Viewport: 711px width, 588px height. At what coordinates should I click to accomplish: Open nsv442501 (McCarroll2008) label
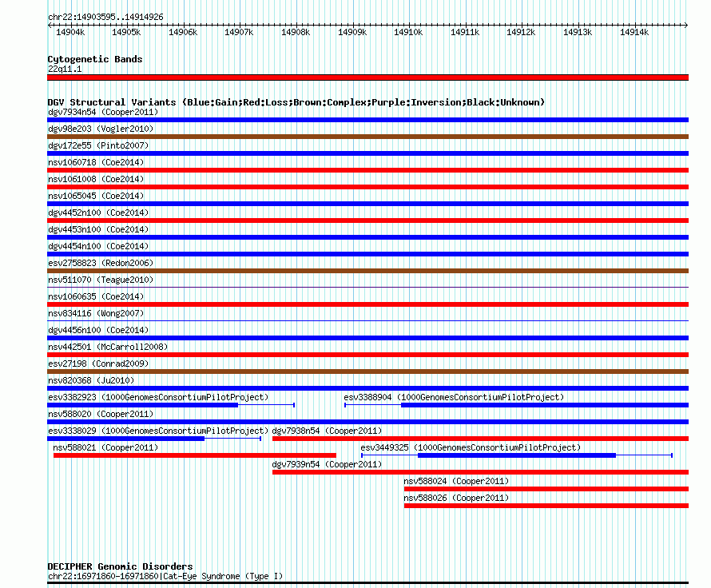click(108, 347)
